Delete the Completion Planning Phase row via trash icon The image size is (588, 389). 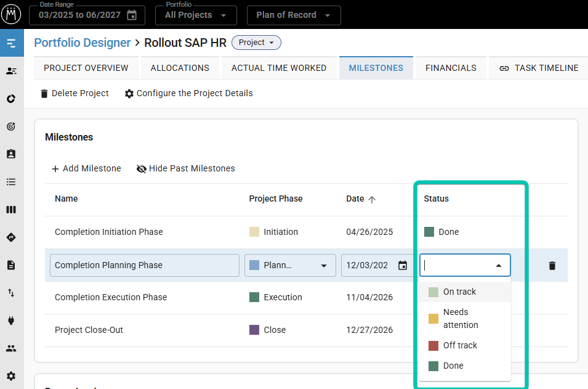point(552,266)
